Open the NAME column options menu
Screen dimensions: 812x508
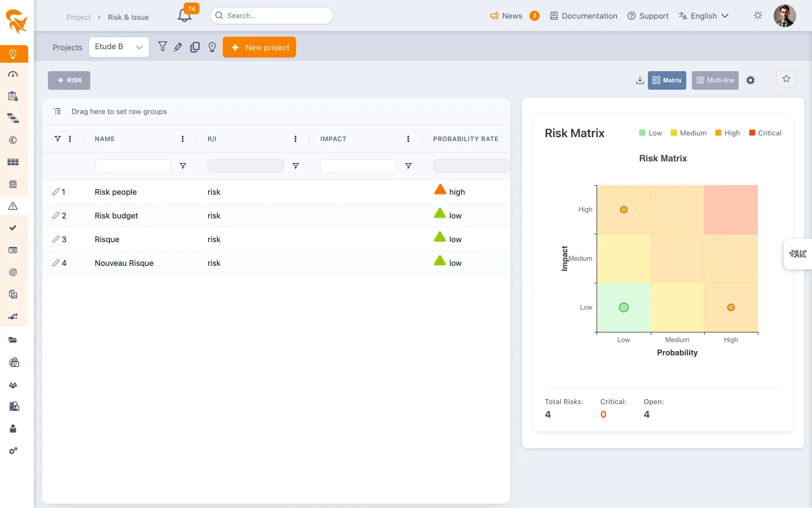pos(183,139)
